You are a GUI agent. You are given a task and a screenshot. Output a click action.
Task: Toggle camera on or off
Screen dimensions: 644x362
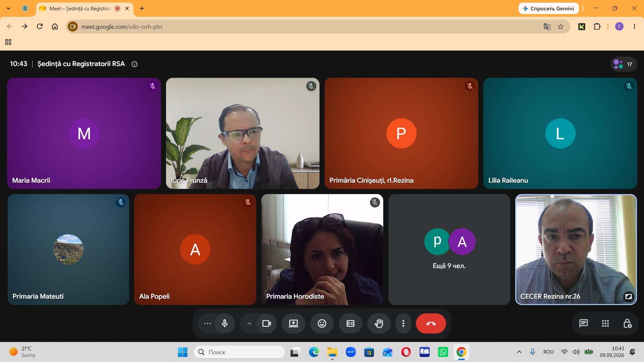267,323
